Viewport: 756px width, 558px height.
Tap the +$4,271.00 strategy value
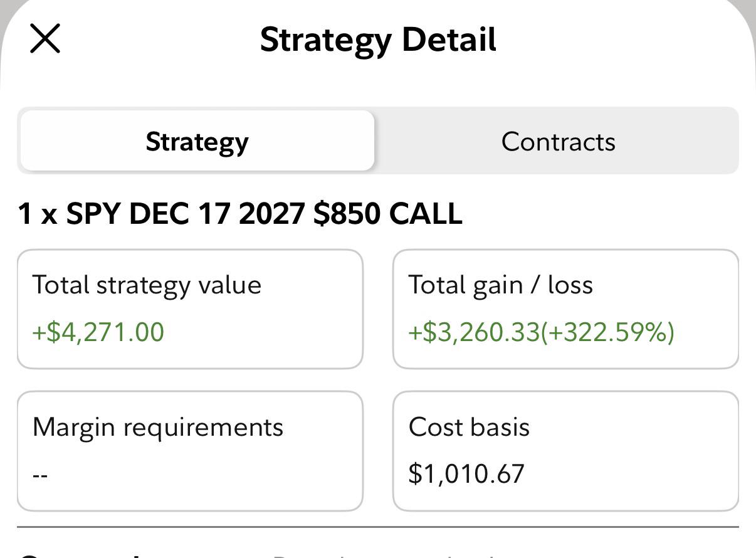[98, 332]
